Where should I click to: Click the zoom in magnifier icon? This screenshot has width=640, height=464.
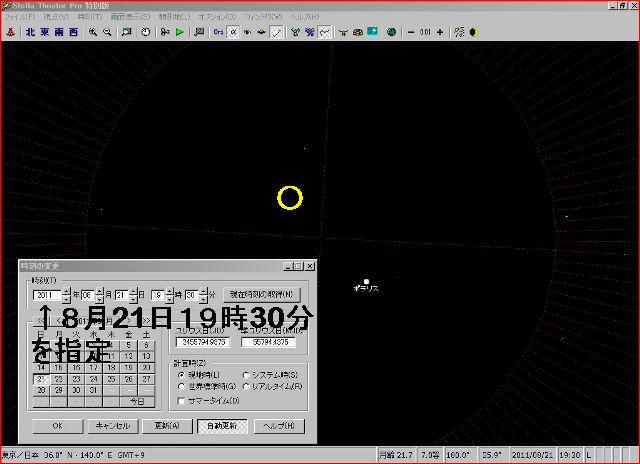tap(93, 32)
